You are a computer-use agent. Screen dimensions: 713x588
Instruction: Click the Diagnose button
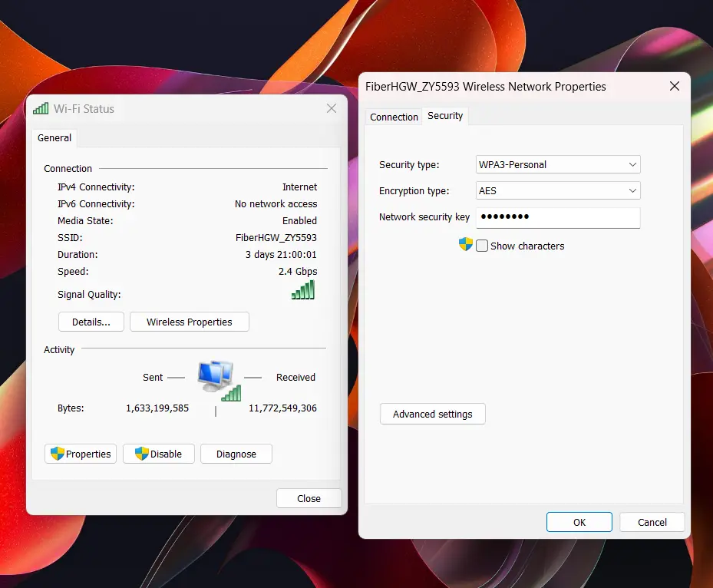[x=236, y=453]
